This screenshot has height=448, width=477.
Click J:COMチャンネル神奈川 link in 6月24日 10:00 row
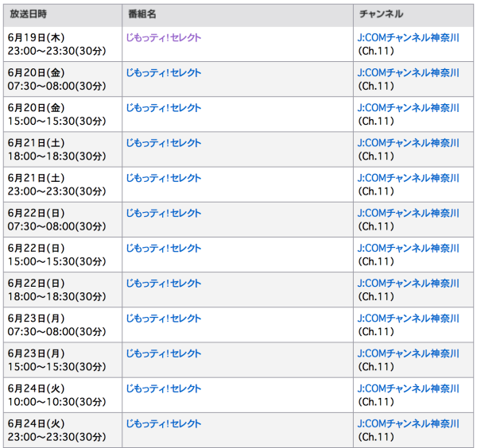click(x=409, y=388)
